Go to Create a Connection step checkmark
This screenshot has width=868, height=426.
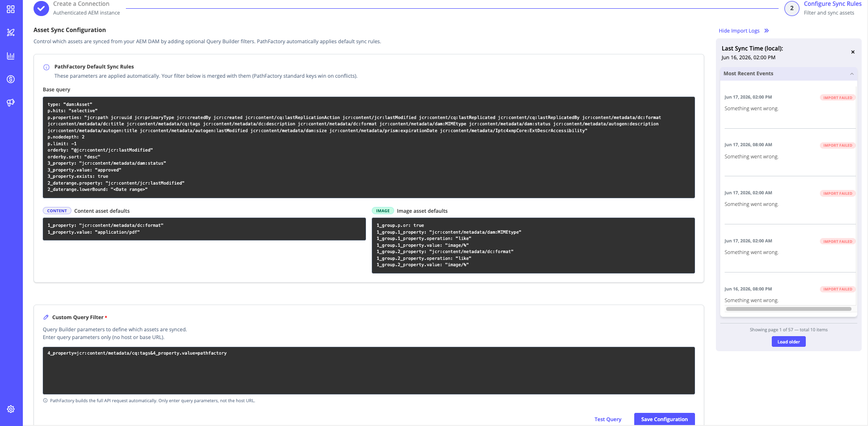(41, 8)
